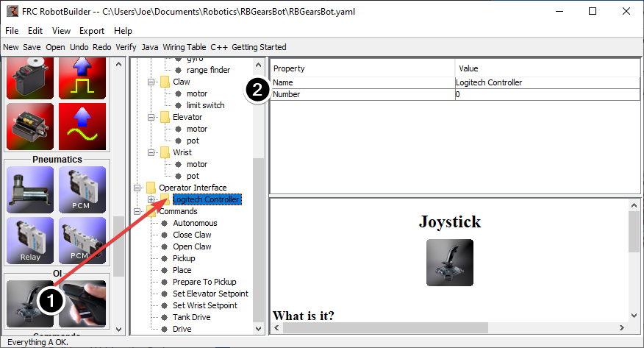Click Getting Started in the toolbar
The width and height of the screenshot is (644, 348).
click(x=259, y=47)
